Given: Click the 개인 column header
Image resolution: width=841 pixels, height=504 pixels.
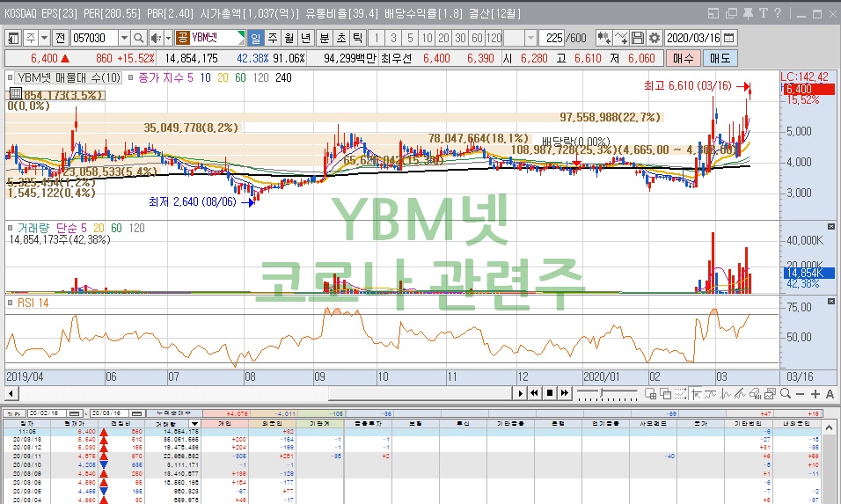Looking at the screenshot, I should pyautogui.click(x=226, y=424).
